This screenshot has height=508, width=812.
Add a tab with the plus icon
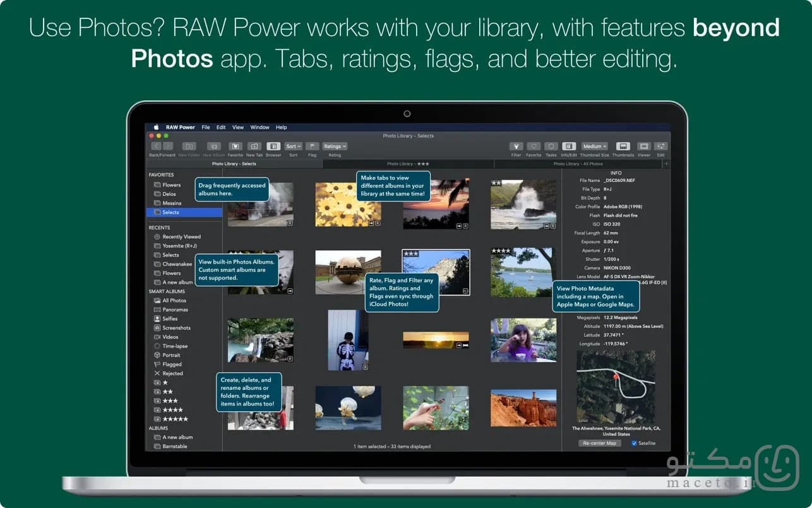[x=666, y=164]
